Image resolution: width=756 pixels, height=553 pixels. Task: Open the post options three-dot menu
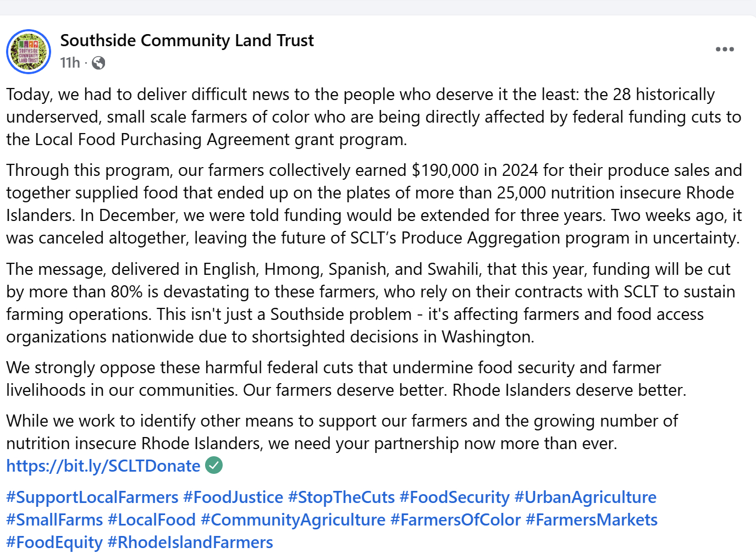[725, 49]
